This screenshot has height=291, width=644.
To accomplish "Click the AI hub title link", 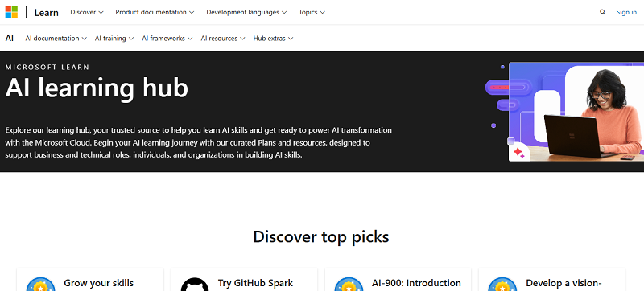I will point(10,38).
